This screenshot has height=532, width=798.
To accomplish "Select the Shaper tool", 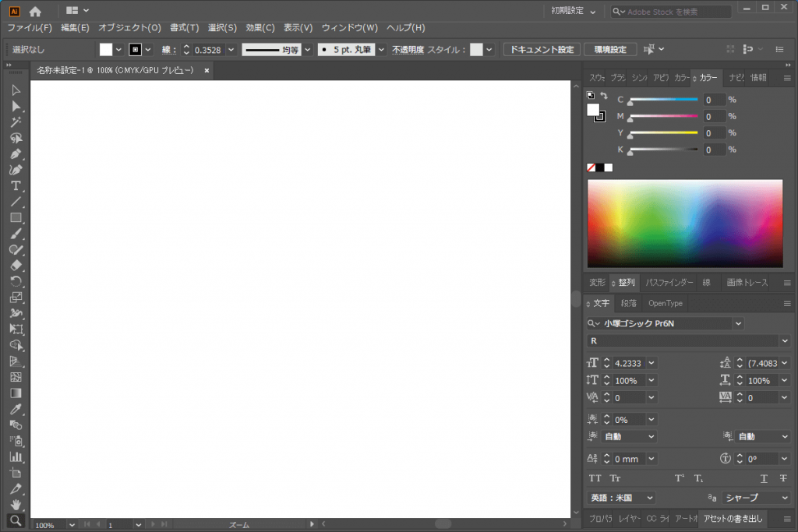I will click(x=16, y=249).
